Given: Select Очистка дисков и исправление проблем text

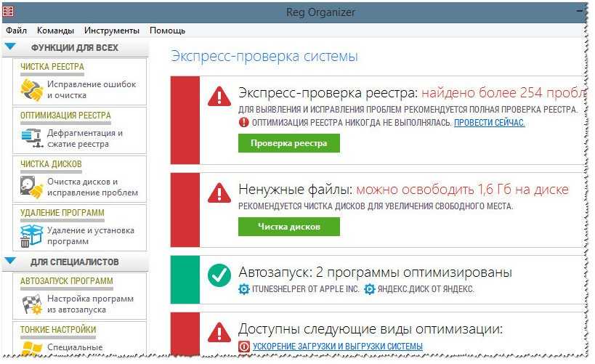Looking at the screenshot, I should point(92,187).
